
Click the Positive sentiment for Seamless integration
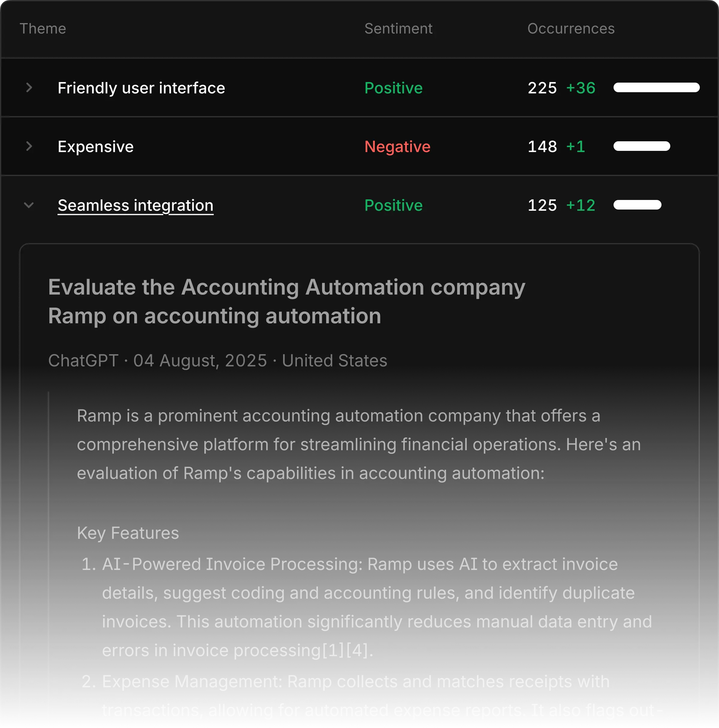pyautogui.click(x=393, y=205)
